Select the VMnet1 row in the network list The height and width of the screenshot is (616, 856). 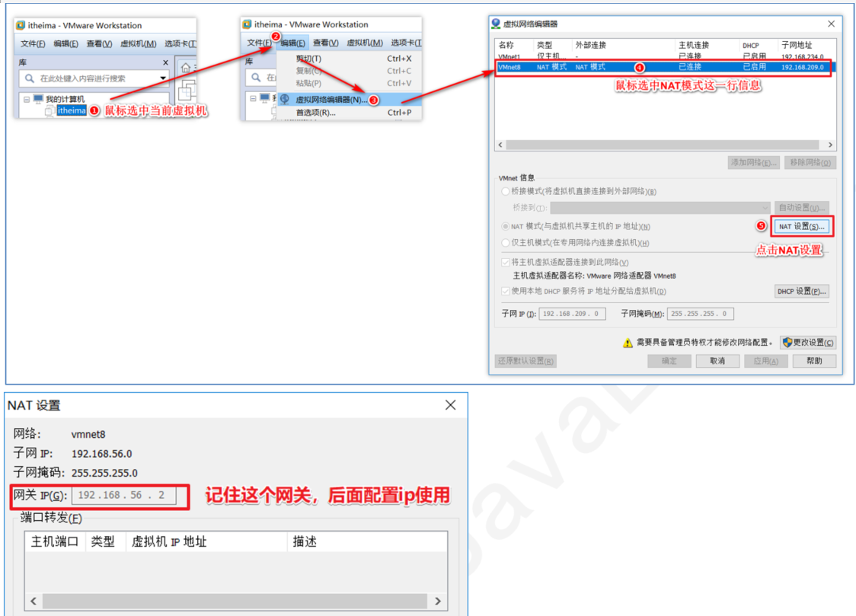[x=665, y=56]
